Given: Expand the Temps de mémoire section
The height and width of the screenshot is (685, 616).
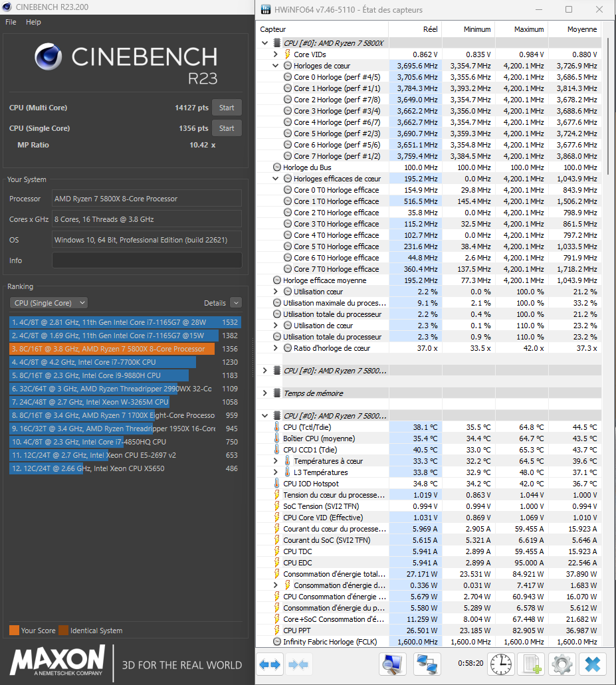Looking at the screenshot, I should [264, 393].
